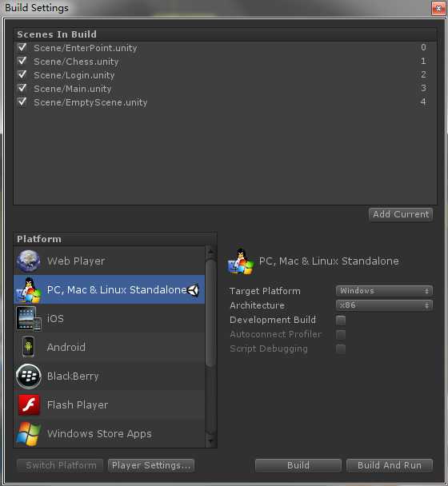
Task: Select iOS platform row
Action: (110, 319)
